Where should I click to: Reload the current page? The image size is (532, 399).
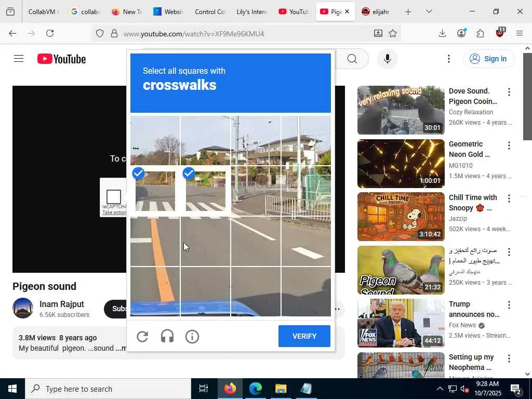50,33
